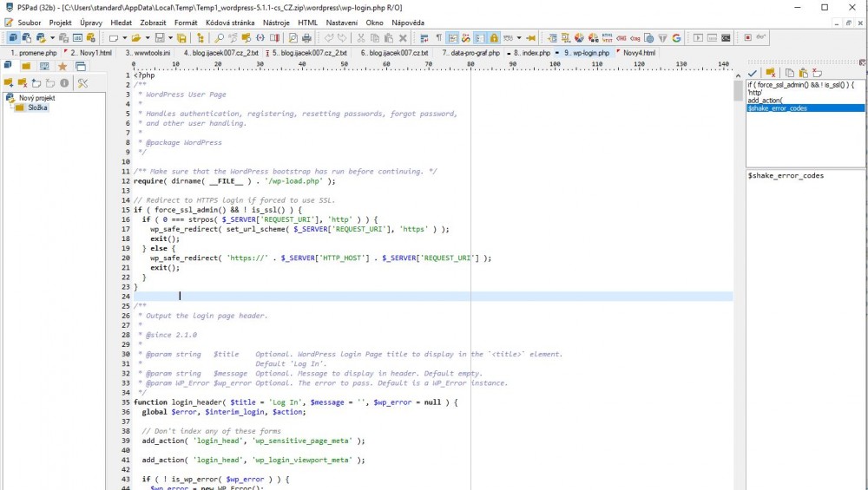Toggle the word wrap icon in toolbar

click(424, 38)
